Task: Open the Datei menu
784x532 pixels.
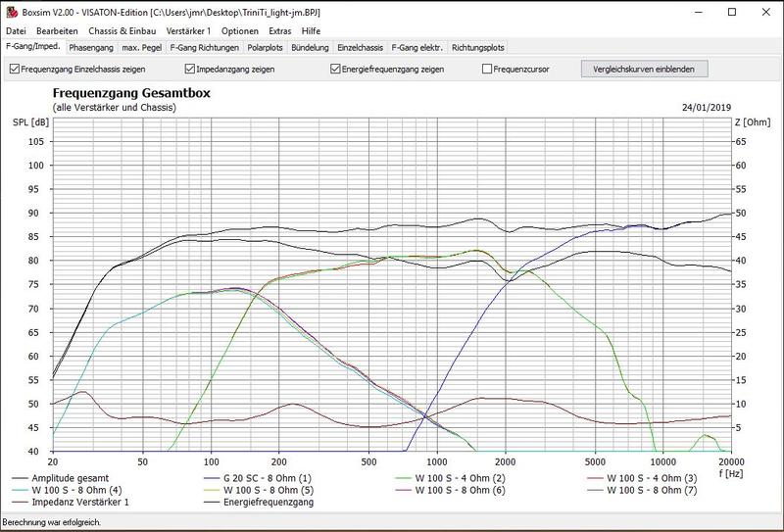Action: click(18, 31)
